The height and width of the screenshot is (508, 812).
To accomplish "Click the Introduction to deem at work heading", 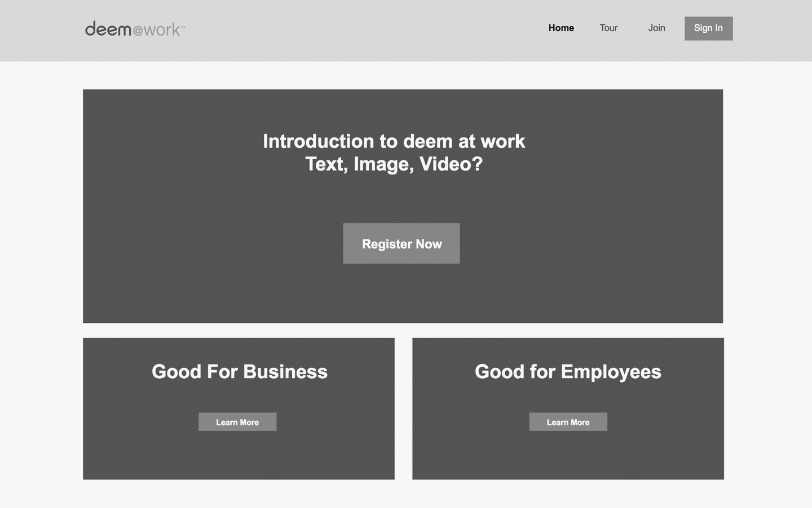I will pyautogui.click(x=394, y=141).
